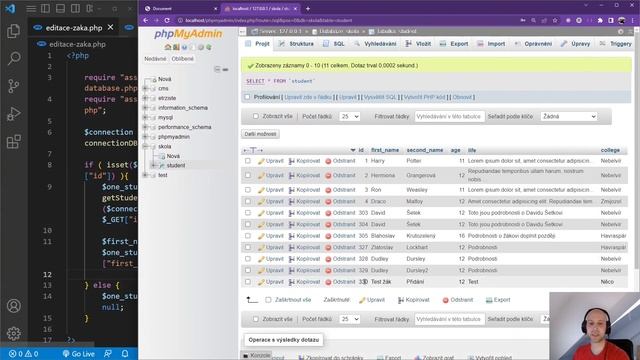Check the Zaškrtnout vše checkbox
The height and width of the screenshot is (360, 640).
pyautogui.click(x=268, y=300)
